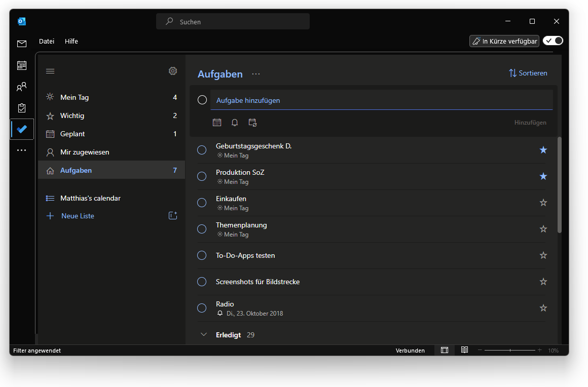Screen dimensions: 588x387
Task: Create new list group icon
Action: tap(173, 216)
